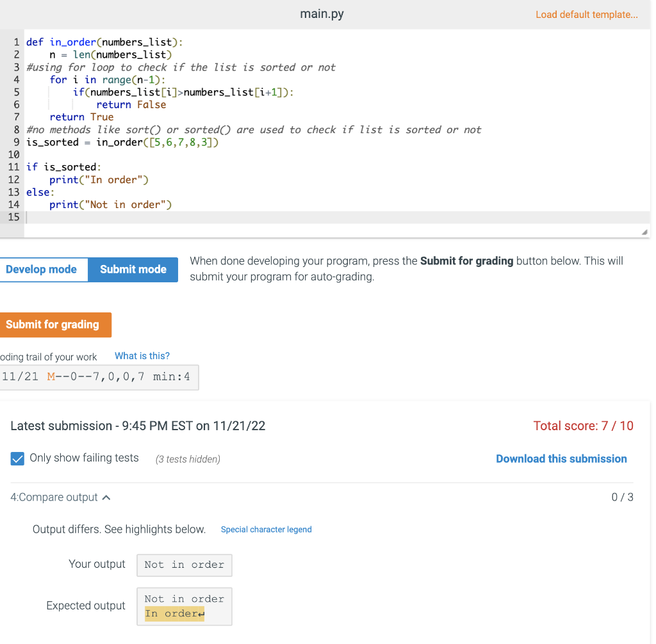Image resolution: width=656 pixels, height=644 pixels.
Task: Open the Special character legend
Action: tap(266, 529)
